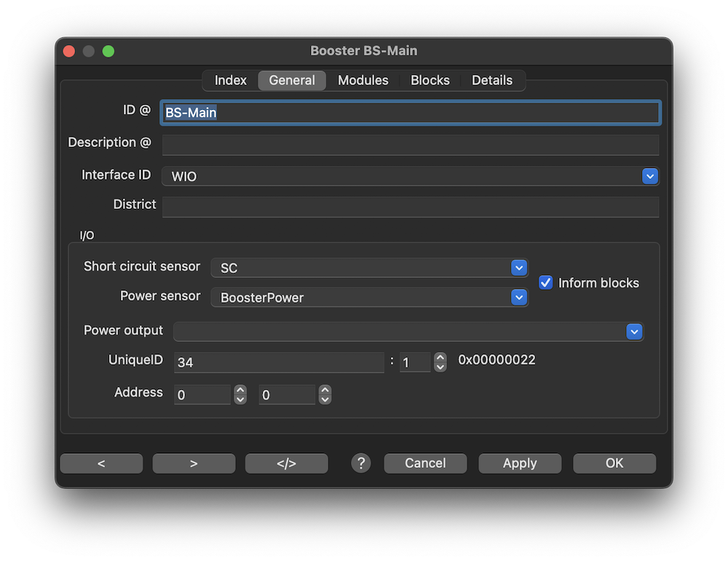The height and width of the screenshot is (561, 728).
Task: Open the Short circuit sensor dropdown
Action: pos(518,268)
